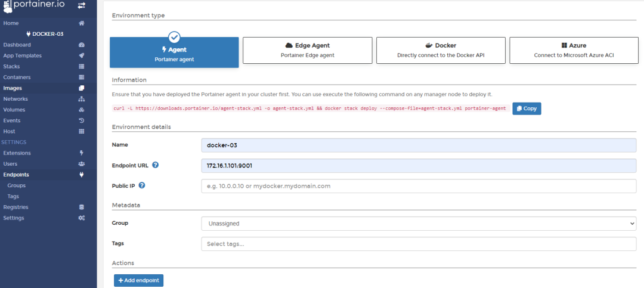Image resolution: width=644 pixels, height=288 pixels.
Task: Click the Endpoint URL input field
Action: point(419,166)
